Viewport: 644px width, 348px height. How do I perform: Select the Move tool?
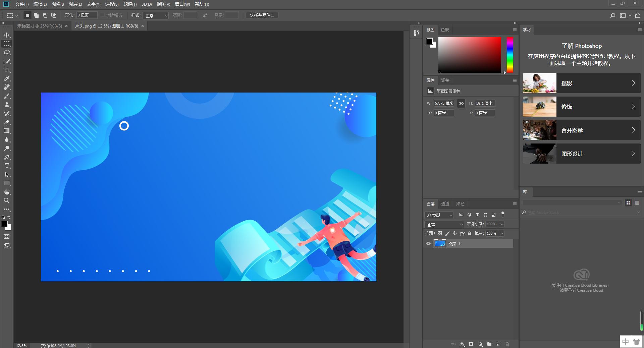point(7,35)
